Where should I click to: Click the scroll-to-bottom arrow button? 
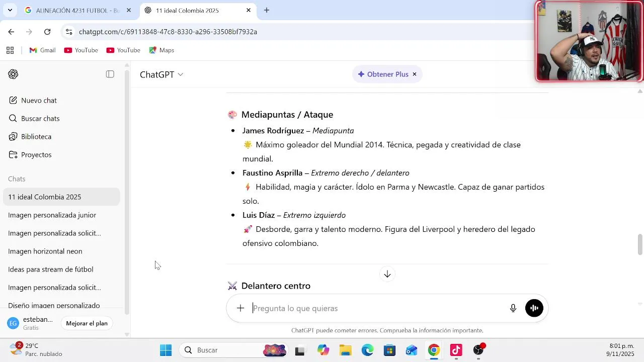point(387,274)
